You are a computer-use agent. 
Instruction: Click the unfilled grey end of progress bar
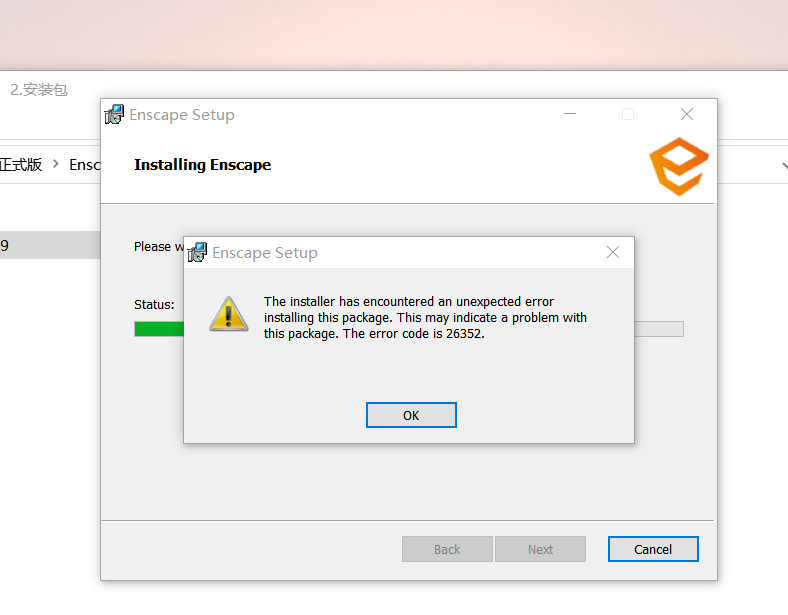[659, 329]
